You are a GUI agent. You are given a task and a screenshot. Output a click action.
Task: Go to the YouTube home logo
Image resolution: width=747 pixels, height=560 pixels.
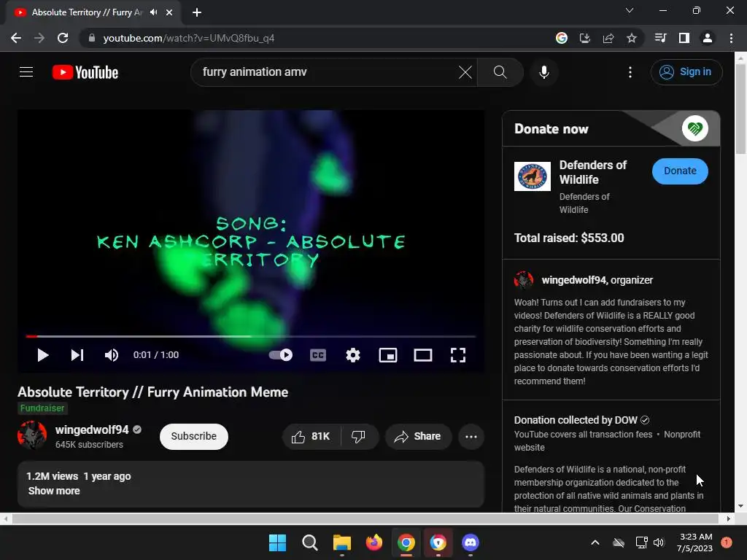tap(85, 72)
